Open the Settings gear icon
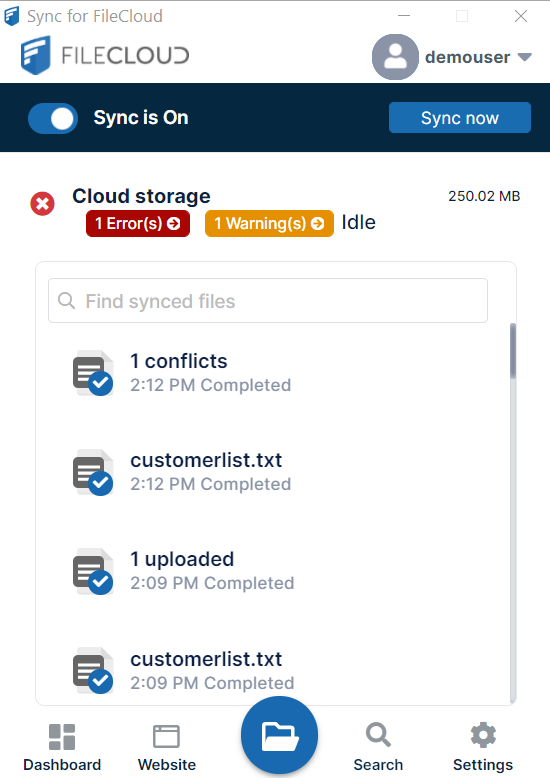Image resolution: width=550 pixels, height=778 pixels. [483, 735]
